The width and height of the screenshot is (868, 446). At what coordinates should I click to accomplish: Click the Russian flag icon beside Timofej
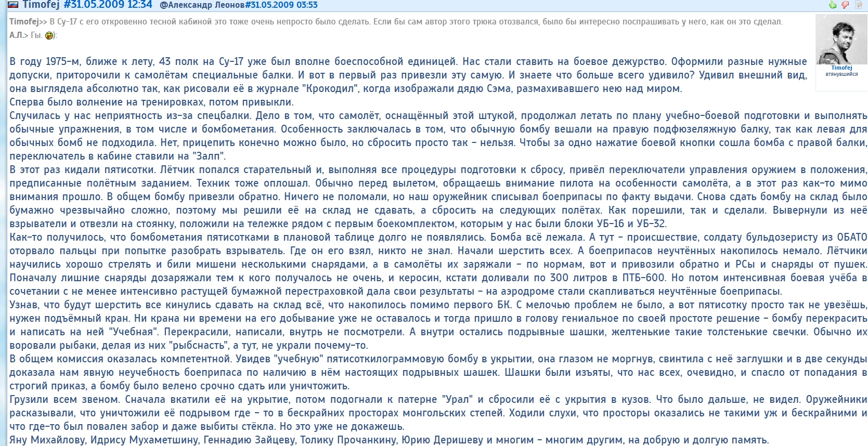point(13,5)
